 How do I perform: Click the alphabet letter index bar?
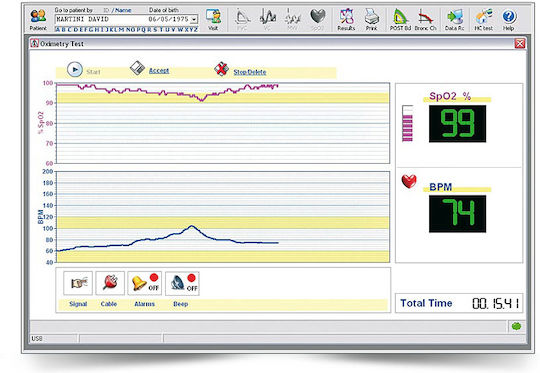click(126, 30)
